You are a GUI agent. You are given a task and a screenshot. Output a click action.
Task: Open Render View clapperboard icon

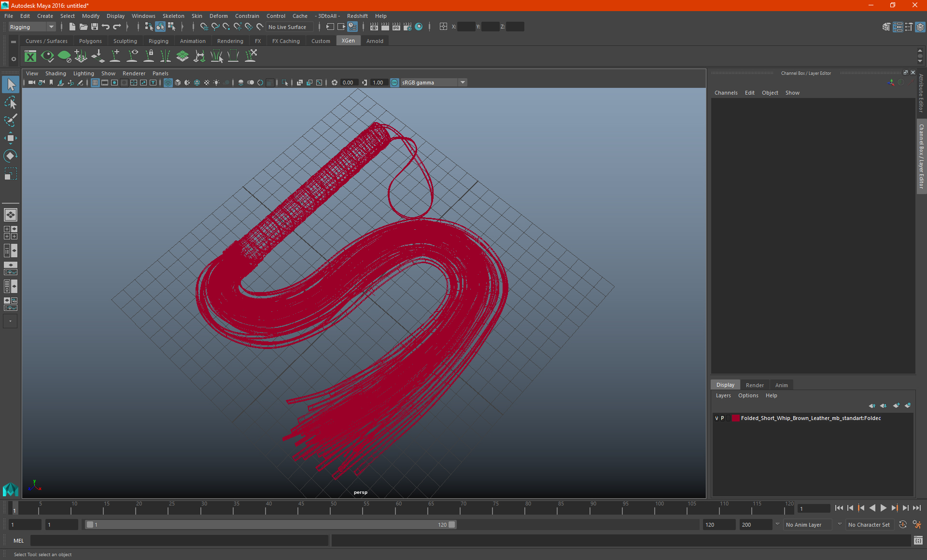tap(374, 27)
